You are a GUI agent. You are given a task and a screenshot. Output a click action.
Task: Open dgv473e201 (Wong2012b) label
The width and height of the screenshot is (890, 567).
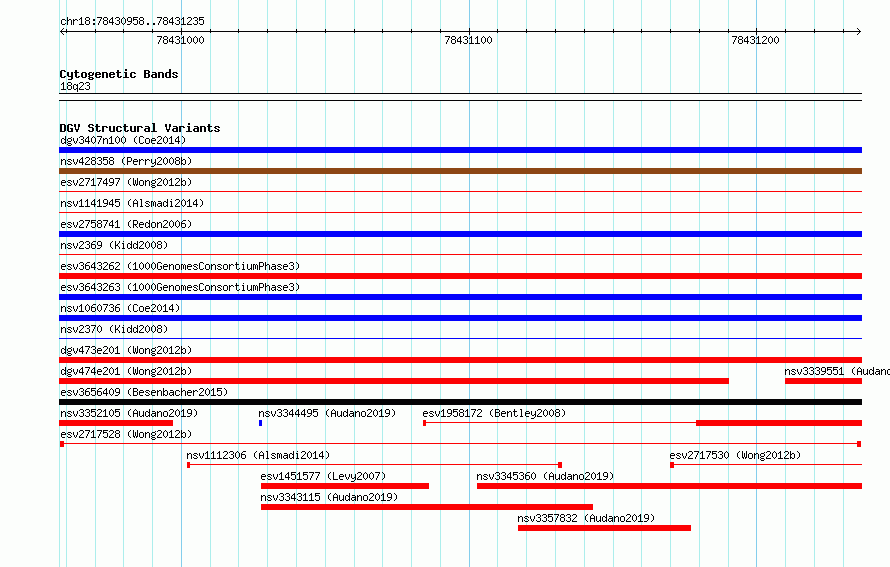(x=126, y=350)
